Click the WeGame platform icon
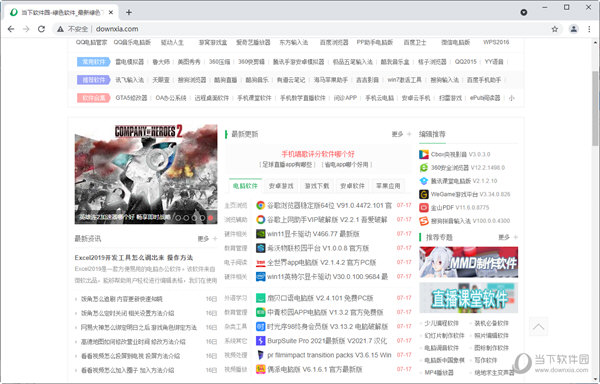This screenshot has height=384, width=600. [424, 194]
